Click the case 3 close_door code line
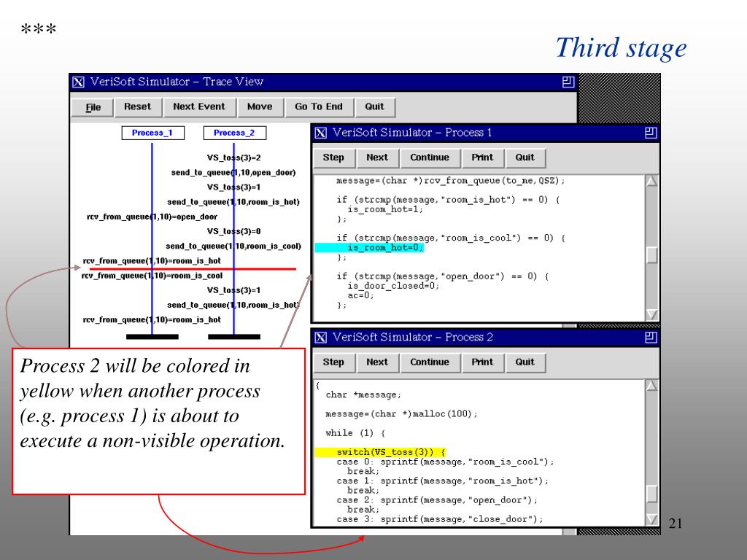Screen dimensions: 747x560 pyautogui.click(x=440, y=519)
